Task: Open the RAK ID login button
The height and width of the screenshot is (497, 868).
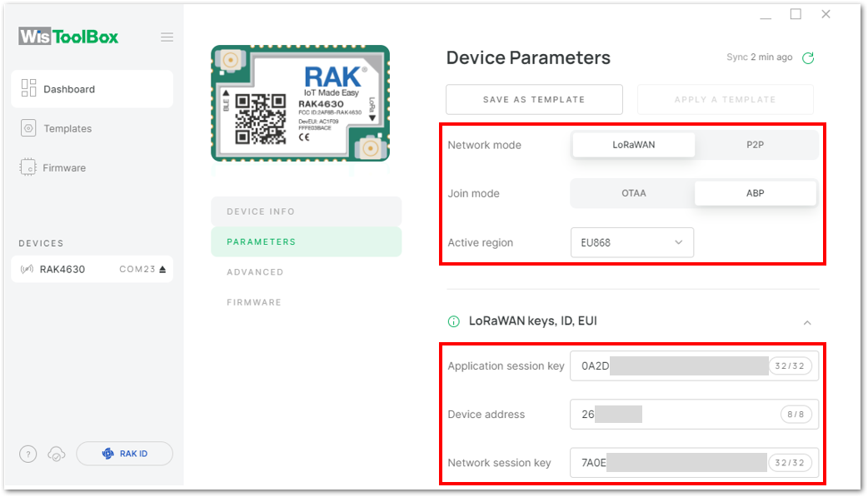Action: pos(125,454)
